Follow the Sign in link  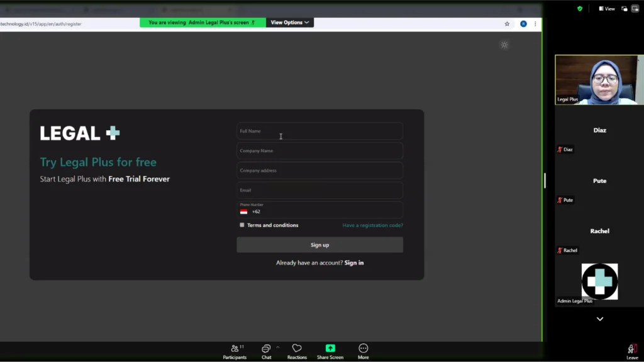click(x=354, y=263)
